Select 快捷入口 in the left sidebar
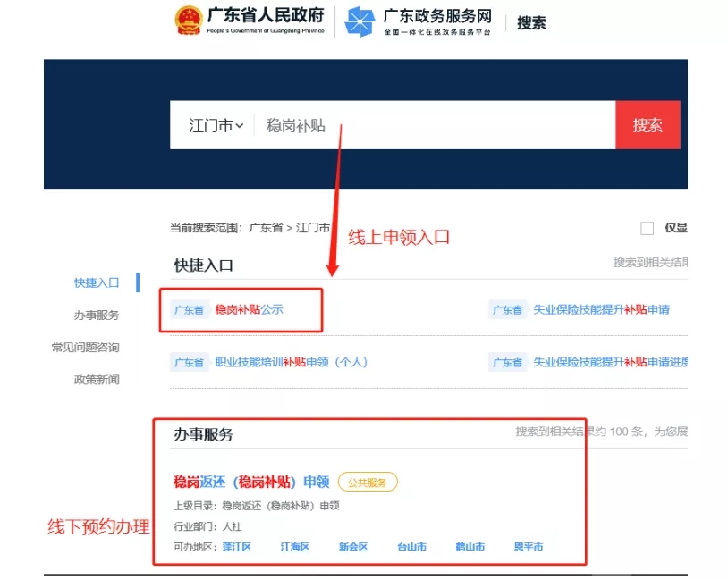 pos(97,282)
